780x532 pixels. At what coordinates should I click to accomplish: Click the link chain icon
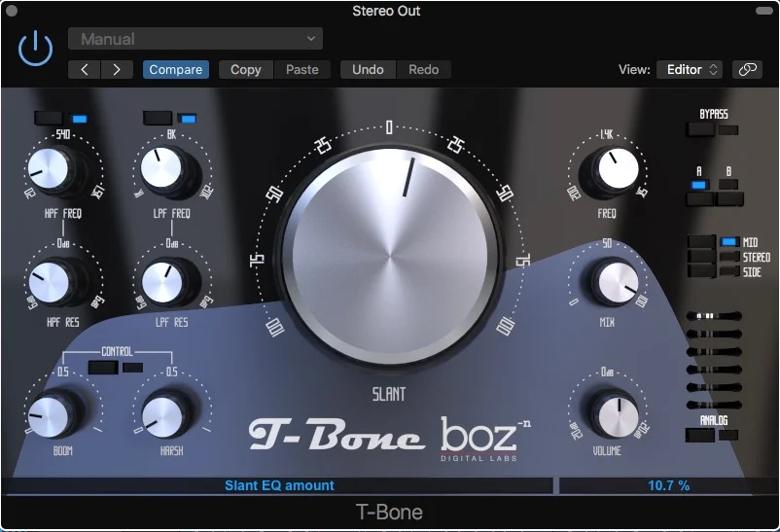[747, 70]
